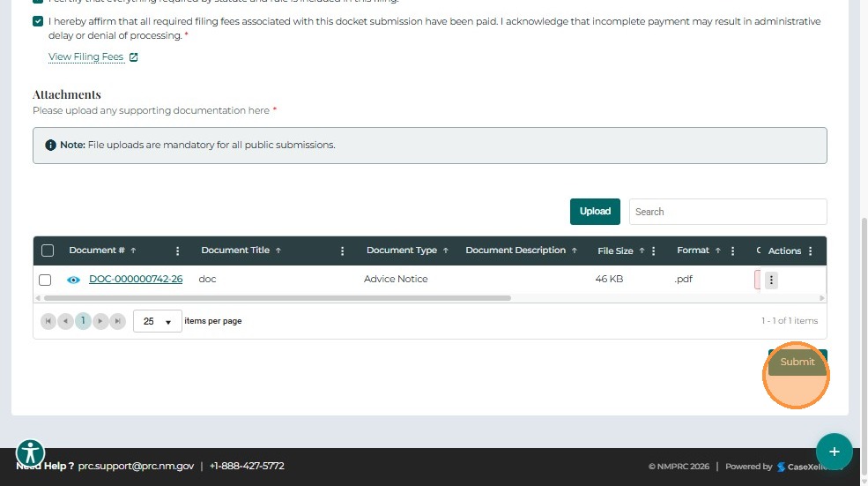Image resolution: width=868 pixels, height=486 pixels.
Task: Go to previous page of attachments
Action: point(65,321)
